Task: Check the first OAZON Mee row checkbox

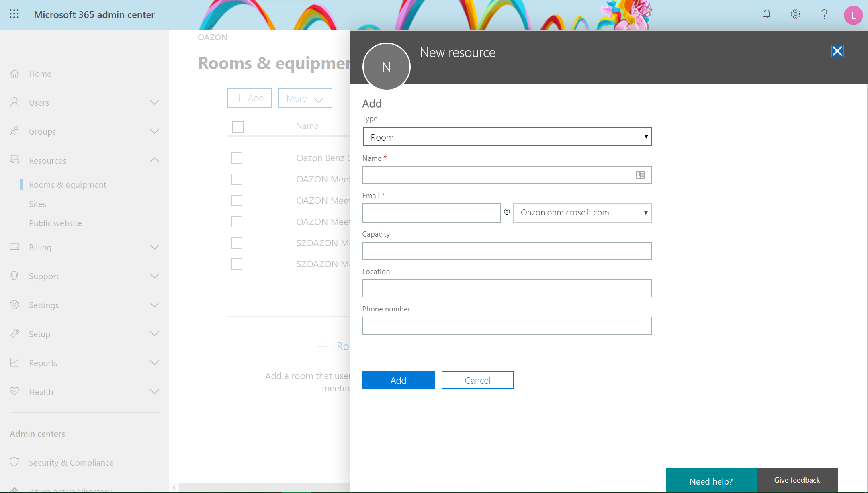Action: (237, 179)
